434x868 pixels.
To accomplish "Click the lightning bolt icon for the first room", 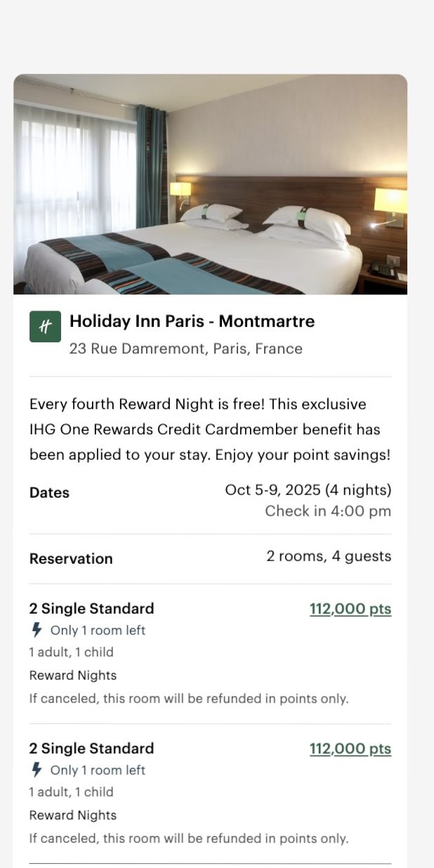I will pyautogui.click(x=37, y=630).
